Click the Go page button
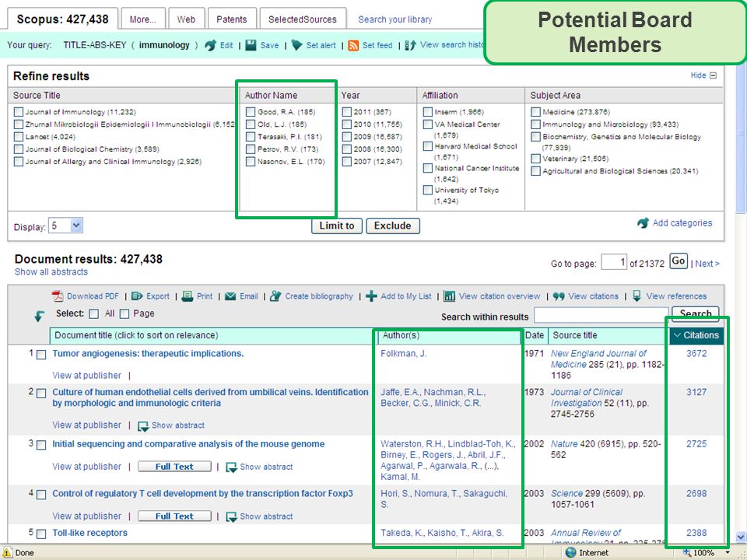 679,261
